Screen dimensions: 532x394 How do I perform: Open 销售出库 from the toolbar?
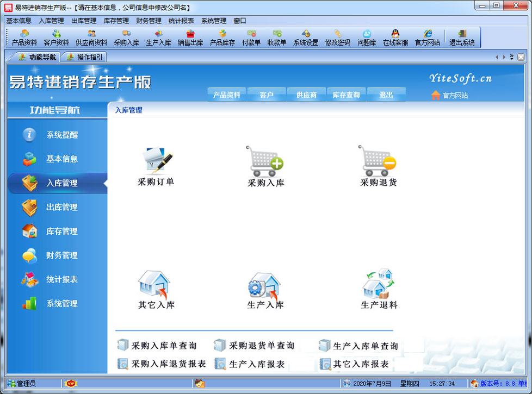[x=190, y=37]
